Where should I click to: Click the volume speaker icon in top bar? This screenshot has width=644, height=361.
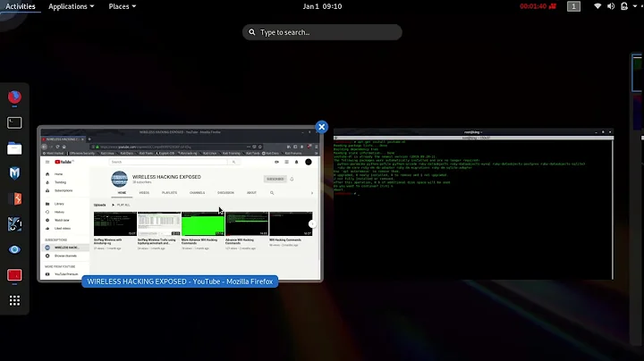pyautogui.click(x=611, y=6)
